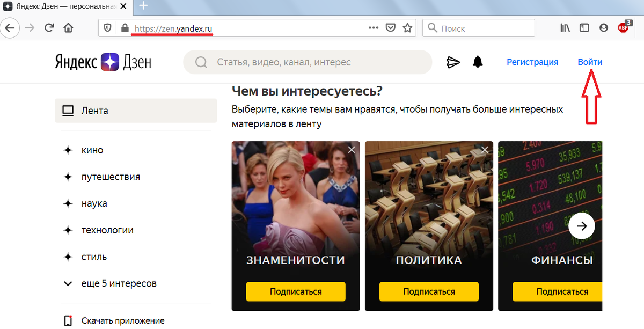
Task: Click the carousel next arrow on ФИНАНСЫ
Action: tap(581, 226)
